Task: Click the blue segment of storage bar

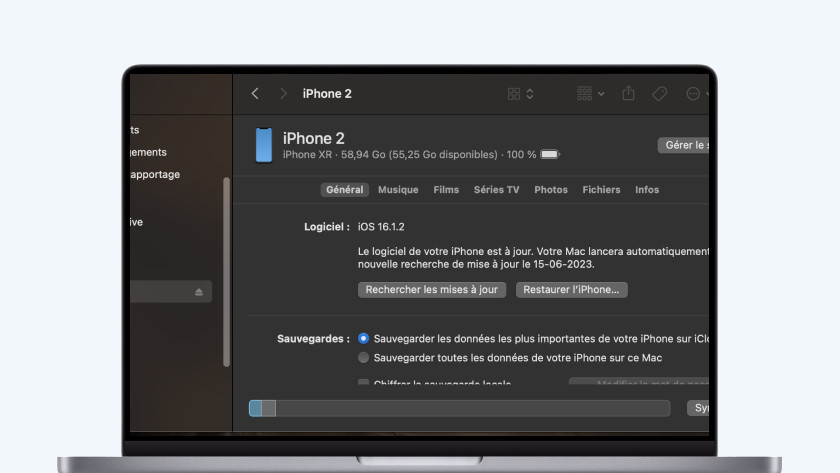Action: [256, 408]
